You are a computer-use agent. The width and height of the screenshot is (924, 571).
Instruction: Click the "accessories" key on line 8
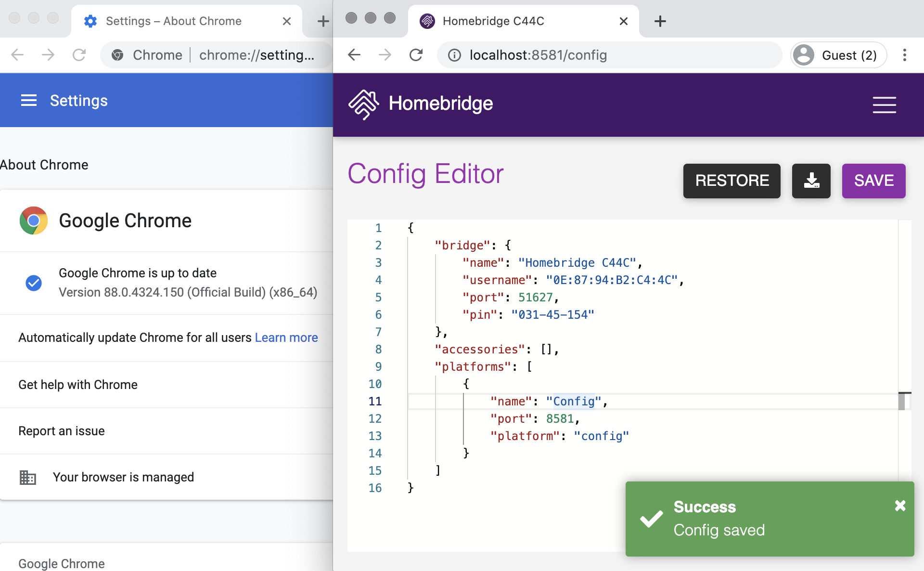click(480, 350)
